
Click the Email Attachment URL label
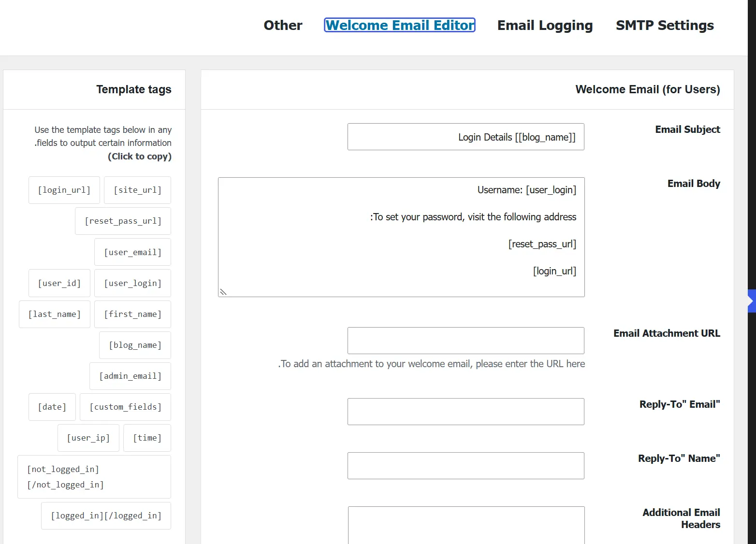[667, 333]
